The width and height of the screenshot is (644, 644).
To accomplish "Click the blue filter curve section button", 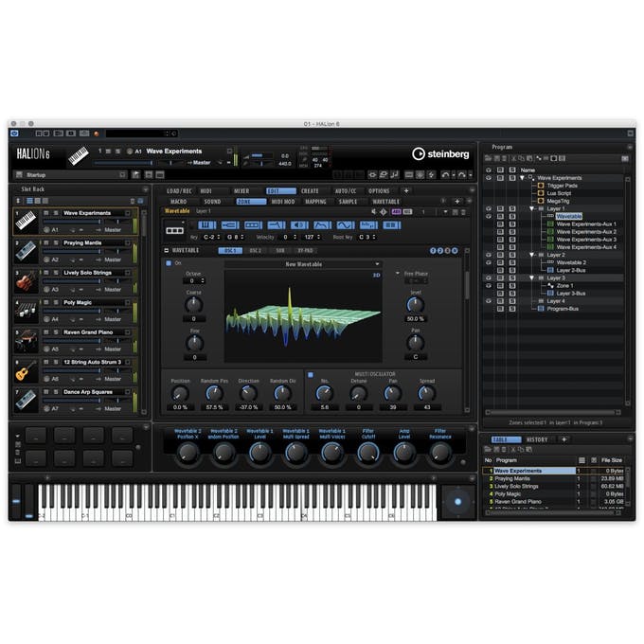I will point(276,225).
